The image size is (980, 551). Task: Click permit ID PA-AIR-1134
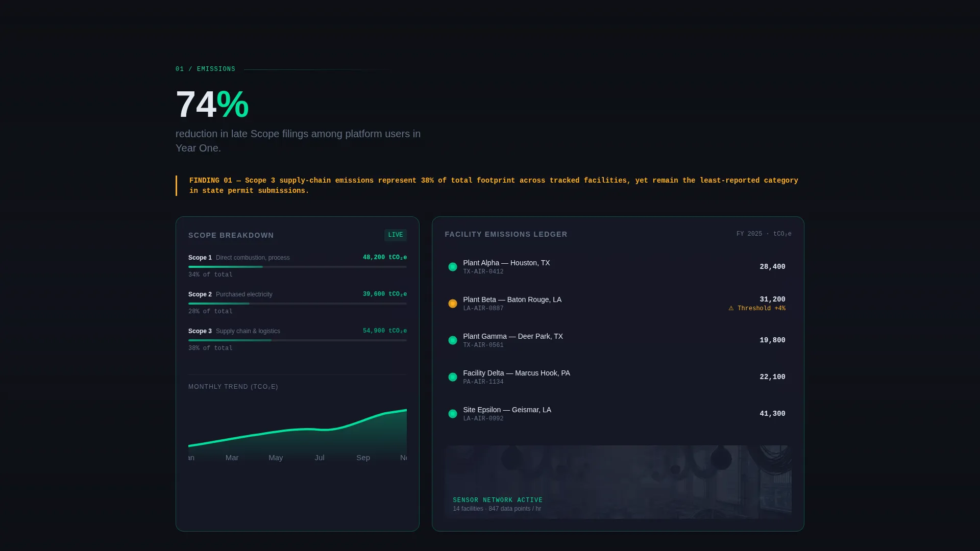483,382
